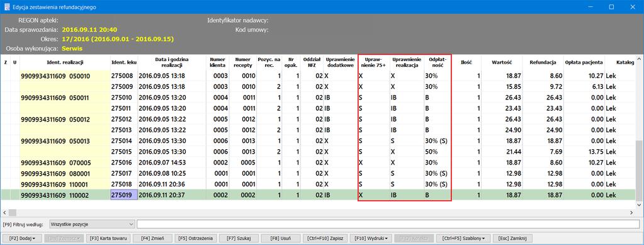Image resolution: width=644 pixels, height=245 pixels.
Task: Click the Wartość cell 15.85
Action: pyautogui.click(x=502, y=87)
